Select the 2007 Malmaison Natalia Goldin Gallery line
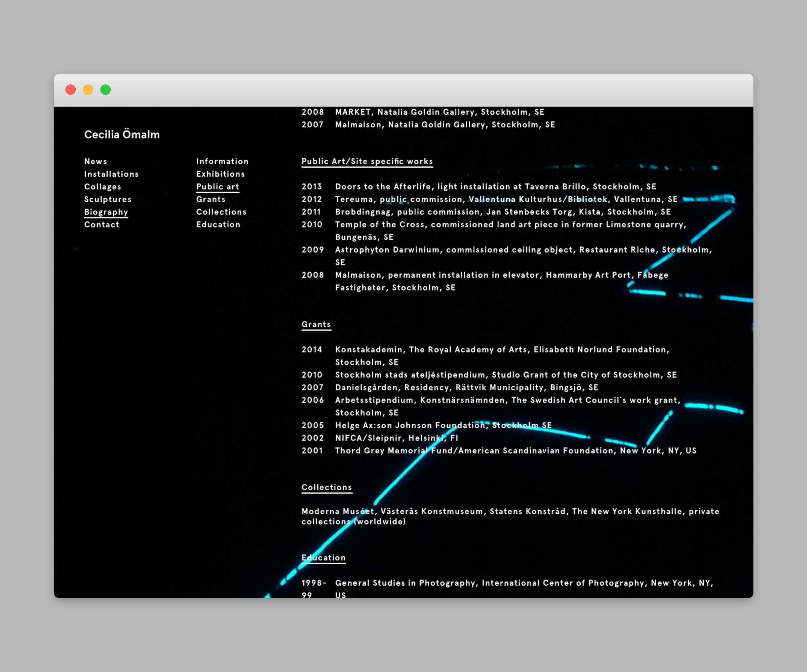This screenshot has width=807, height=672. (428, 125)
